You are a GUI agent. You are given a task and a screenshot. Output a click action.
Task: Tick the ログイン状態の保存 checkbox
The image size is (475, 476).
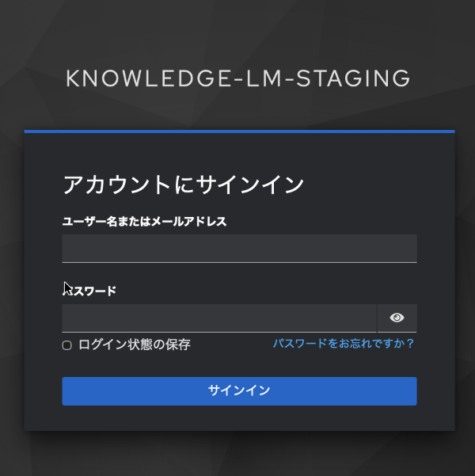tap(66, 345)
